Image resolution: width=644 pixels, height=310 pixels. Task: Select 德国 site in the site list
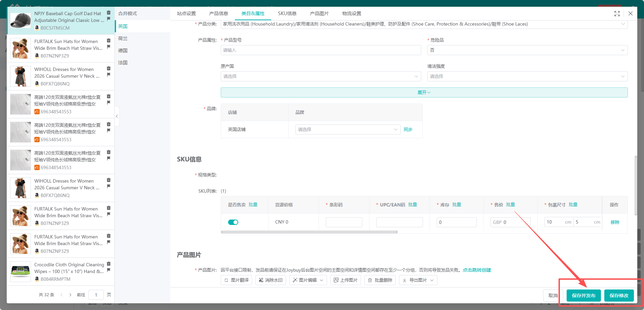point(123,50)
